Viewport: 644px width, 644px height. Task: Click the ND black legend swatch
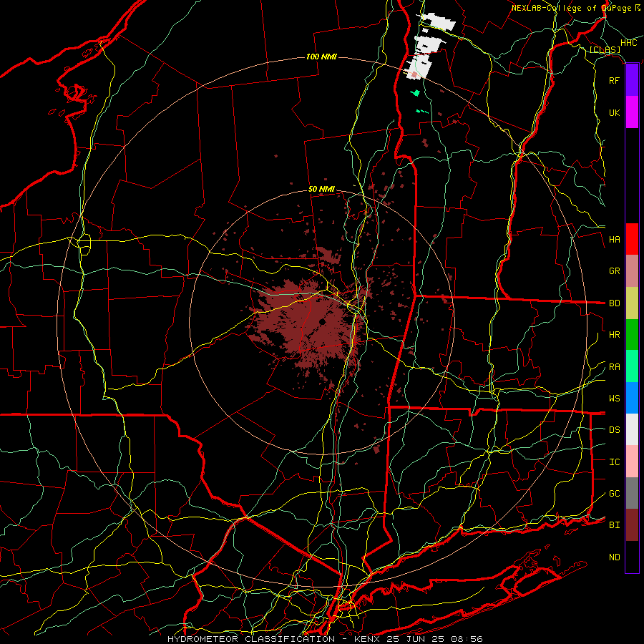[632, 557]
